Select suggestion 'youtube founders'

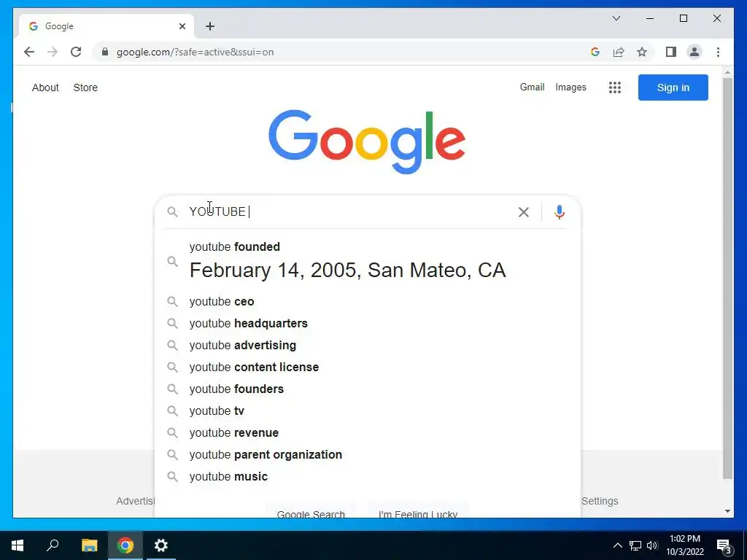[x=366, y=389]
